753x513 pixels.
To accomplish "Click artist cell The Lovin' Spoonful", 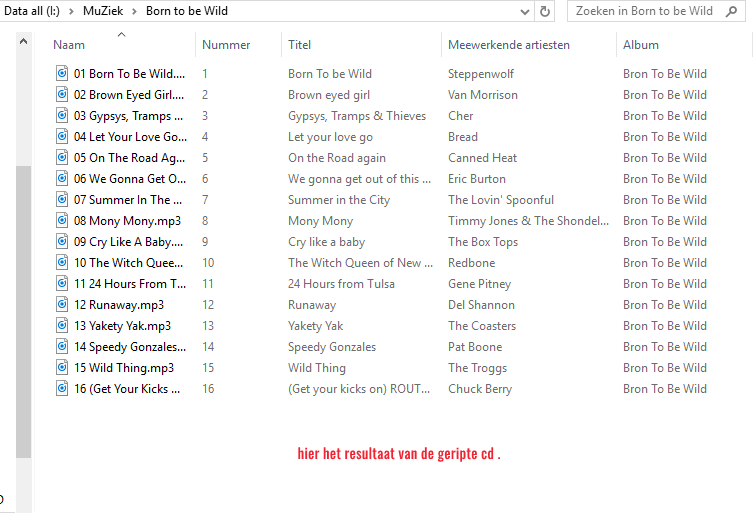I will click(501, 200).
